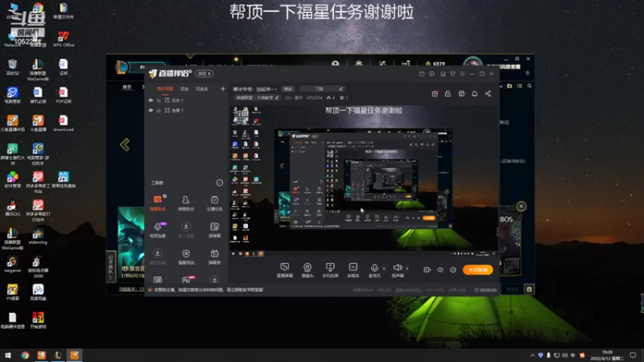Select the 文本 1 layer row
Viewport: 644px width, 362px height.
click(187, 100)
